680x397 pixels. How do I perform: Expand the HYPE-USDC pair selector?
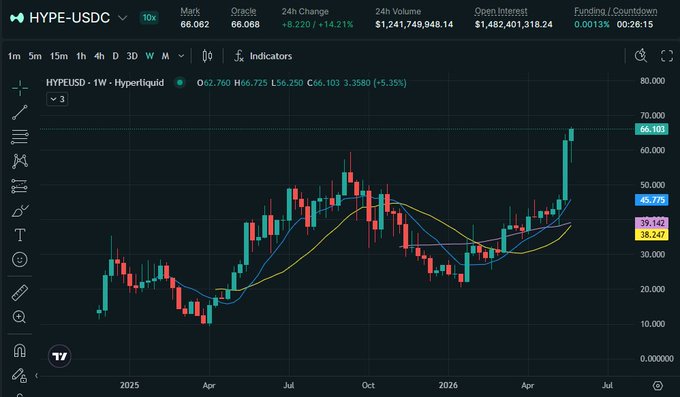point(123,18)
